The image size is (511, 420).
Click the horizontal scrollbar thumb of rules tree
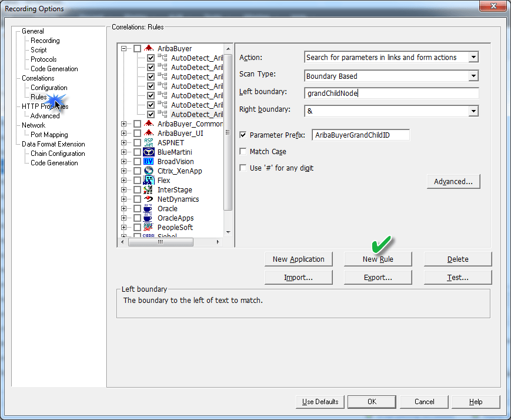point(161,242)
